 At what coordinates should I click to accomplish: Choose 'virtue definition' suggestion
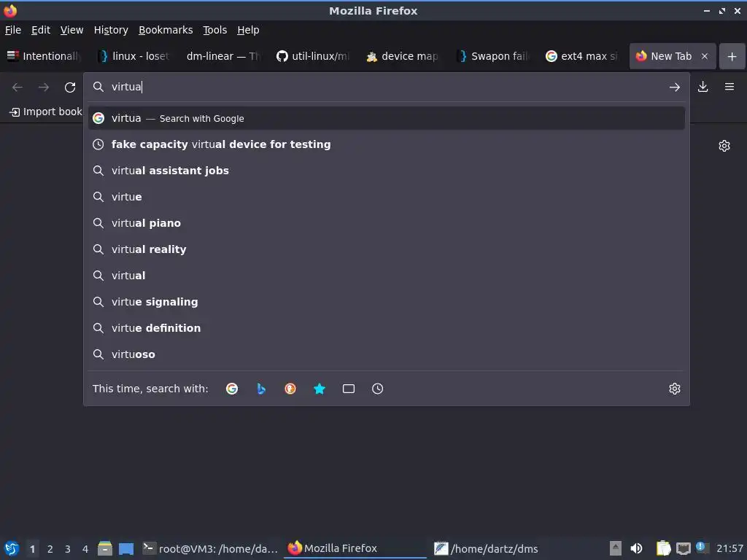click(x=387, y=327)
